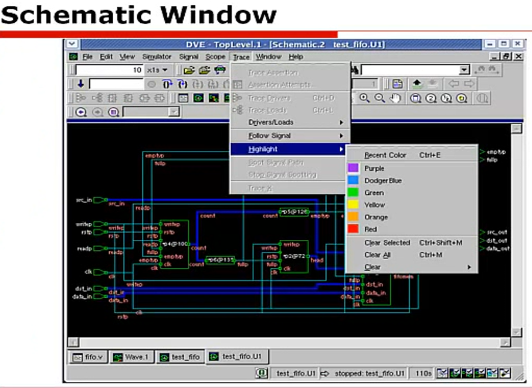Open the x1s time unit dropdown

point(157,70)
